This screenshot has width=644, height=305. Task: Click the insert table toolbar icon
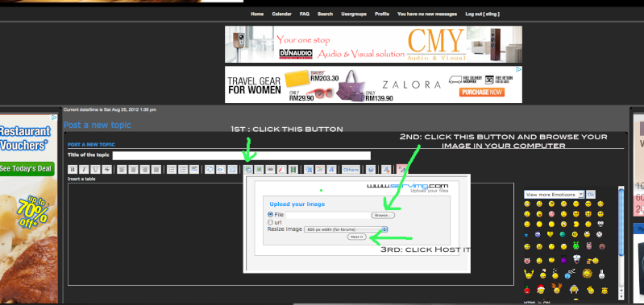[x=232, y=169]
